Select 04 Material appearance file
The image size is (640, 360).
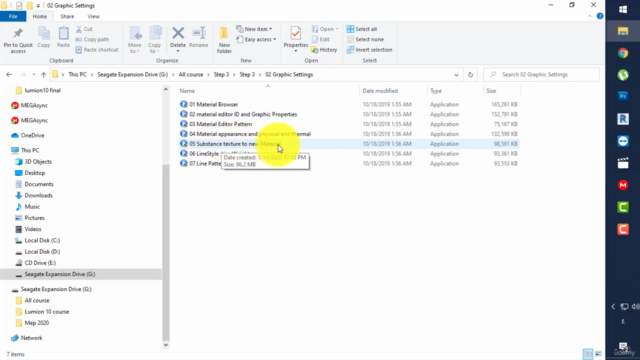[x=250, y=134]
